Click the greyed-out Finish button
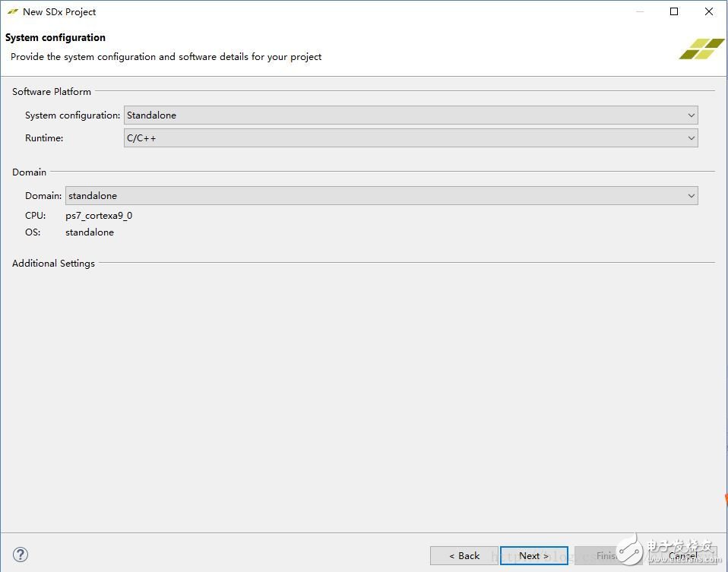Screen dimensions: 728x572 [x=607, y=555]
